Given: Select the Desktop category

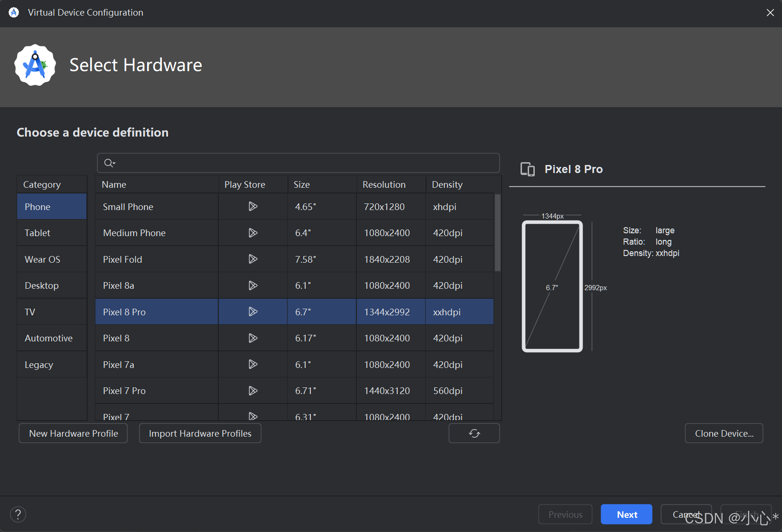Looking at the screenshot, I should point(52,285).
